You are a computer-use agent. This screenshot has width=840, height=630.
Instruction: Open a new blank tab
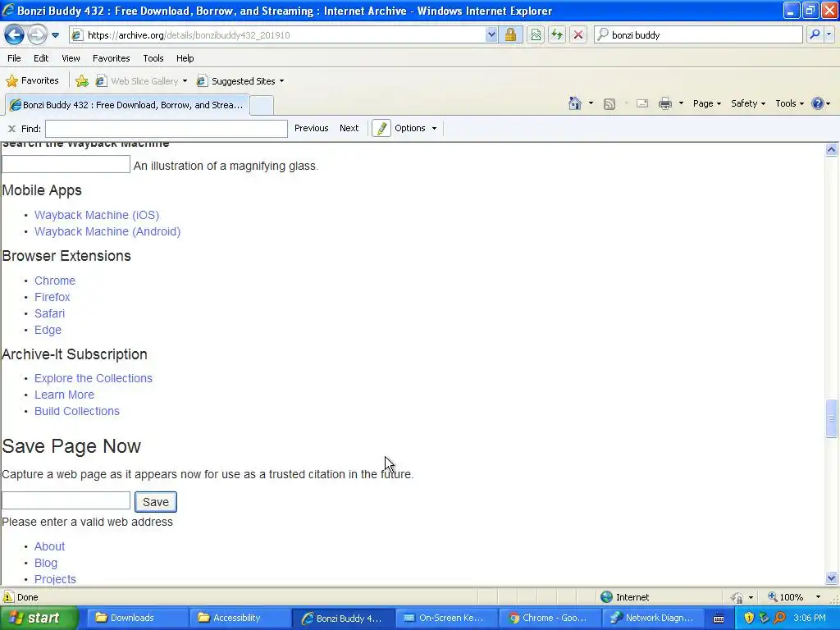262,105
